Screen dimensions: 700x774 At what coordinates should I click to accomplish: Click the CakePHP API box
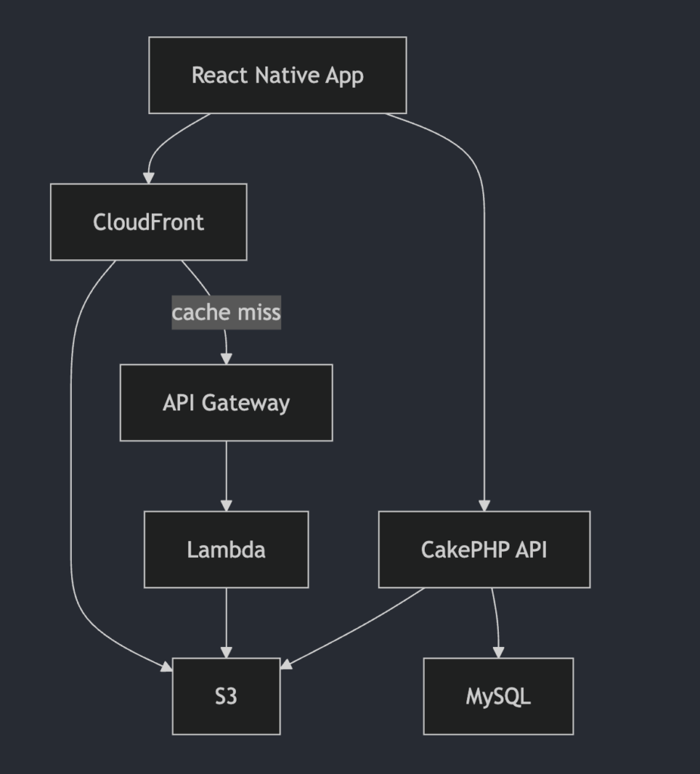click(x=484, y=549)
